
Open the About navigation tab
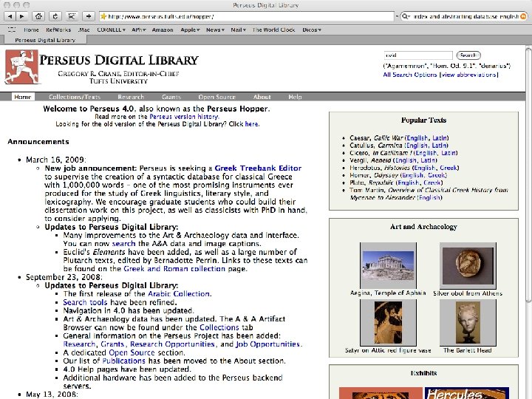pyautogui.click(x=262, y=97)
